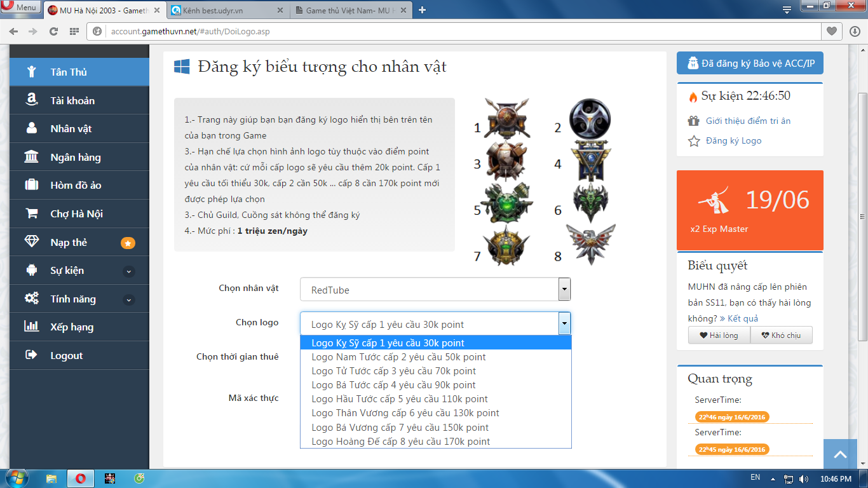This screenshot has height=488, width=868.
Task: Bookmark page with heart icon
Action: (x=831, y=31)
